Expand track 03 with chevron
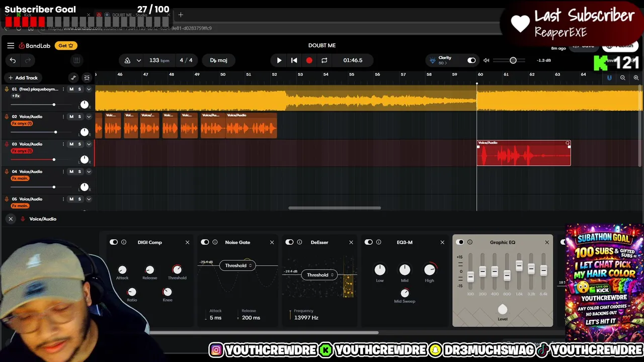This screenshot has height=362, width=644. coord(89,144)
